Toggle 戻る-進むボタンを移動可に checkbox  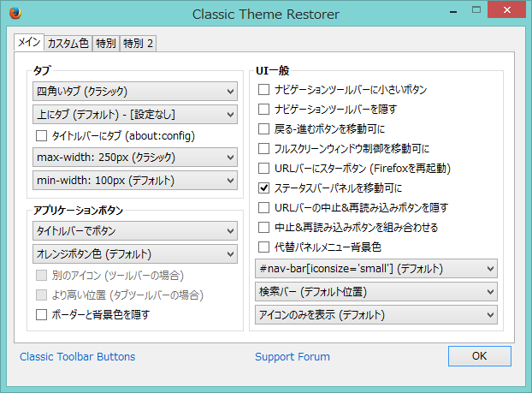point(263,129)
